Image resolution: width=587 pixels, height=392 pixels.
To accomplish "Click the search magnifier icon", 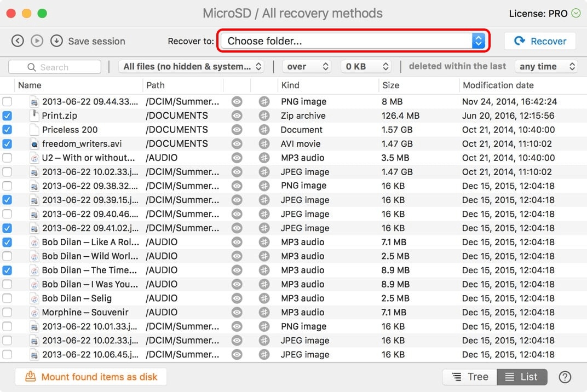I will pos(33,66).
